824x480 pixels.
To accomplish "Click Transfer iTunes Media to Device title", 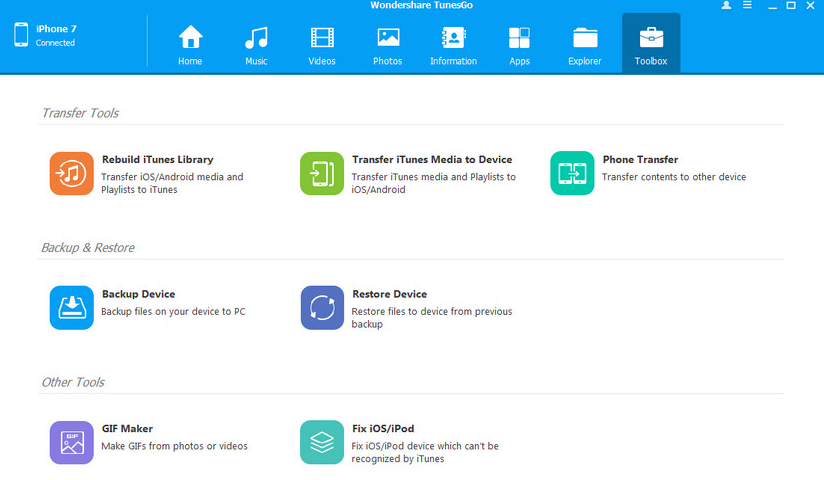I will (432, 159).
